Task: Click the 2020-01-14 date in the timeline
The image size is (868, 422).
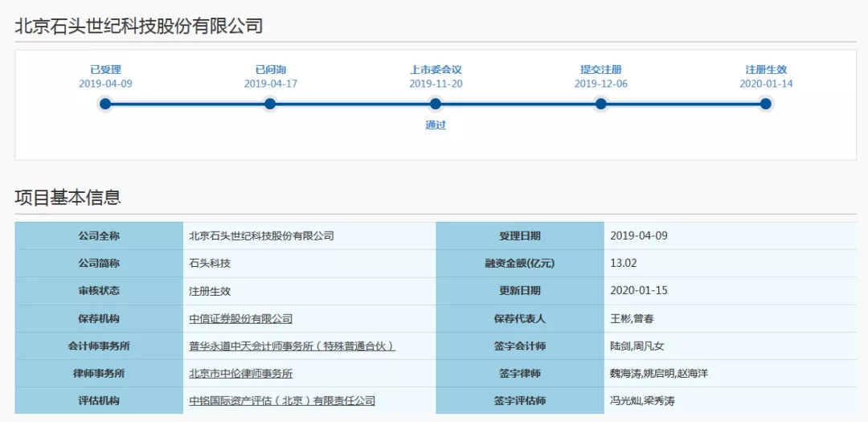Action: tap(766, 84)
